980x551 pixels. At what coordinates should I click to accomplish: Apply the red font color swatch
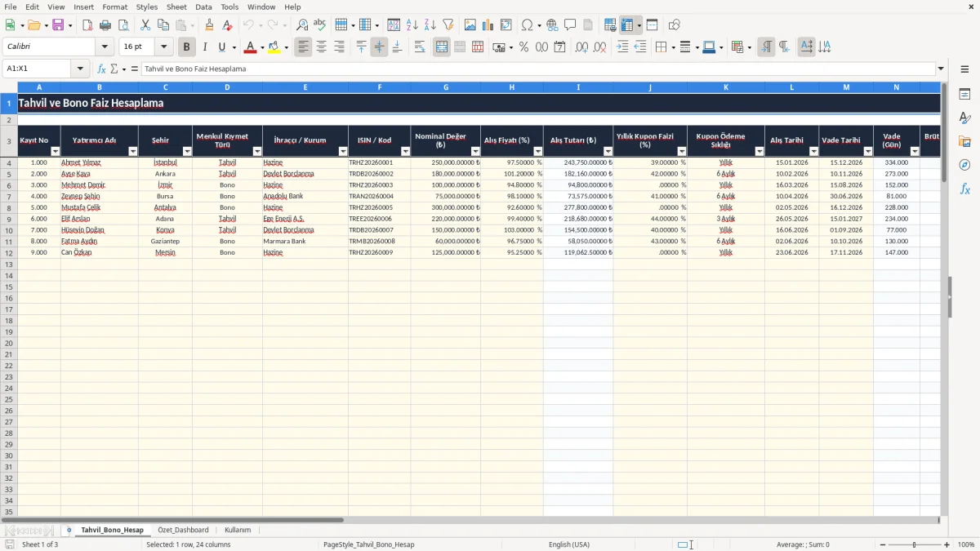tap(250, 47)
